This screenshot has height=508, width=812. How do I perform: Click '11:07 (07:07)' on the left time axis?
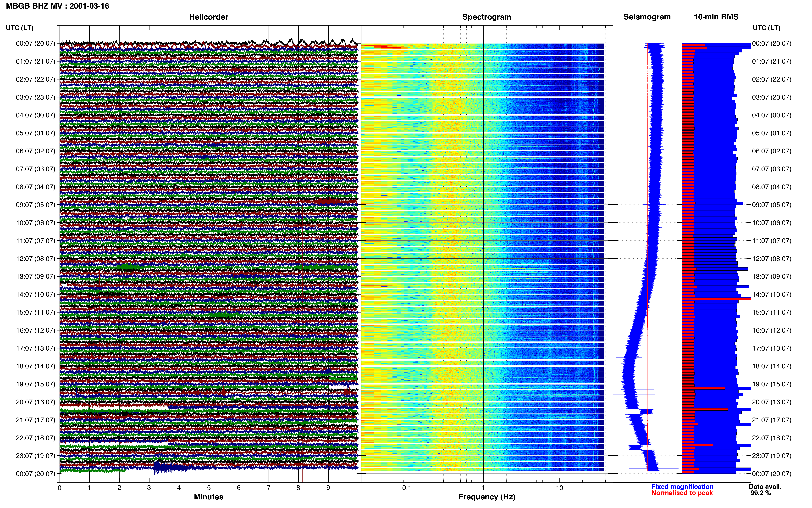tap(35, 240)
